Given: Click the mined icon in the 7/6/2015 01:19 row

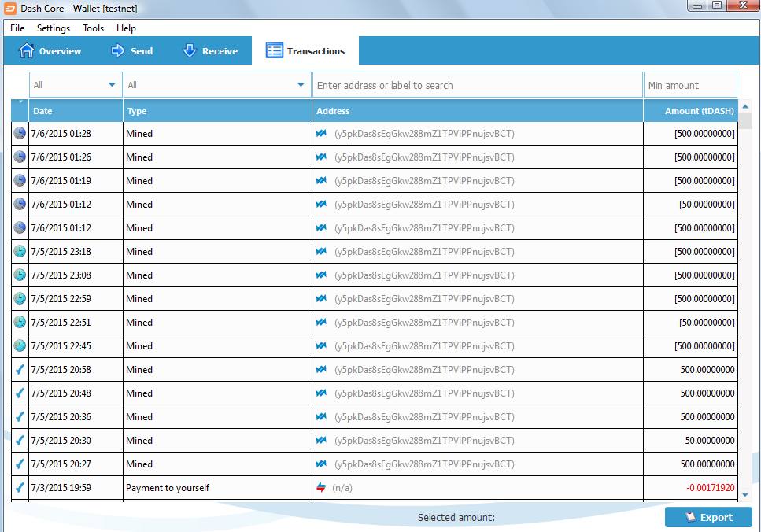Looking at the screenshot, I should coord(321,180).
